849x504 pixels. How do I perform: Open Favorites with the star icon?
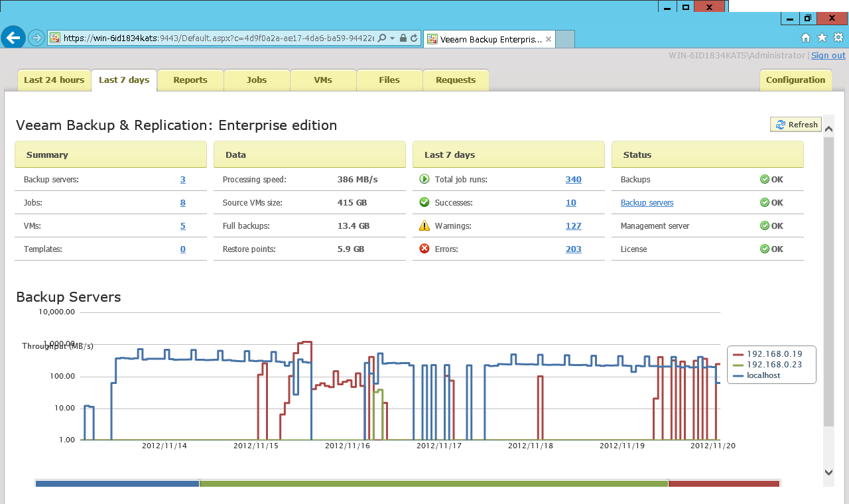822,38
